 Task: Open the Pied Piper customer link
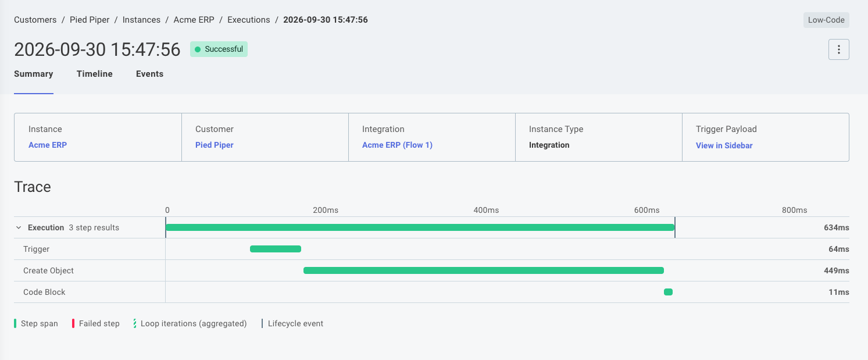[x=215, y=145]
